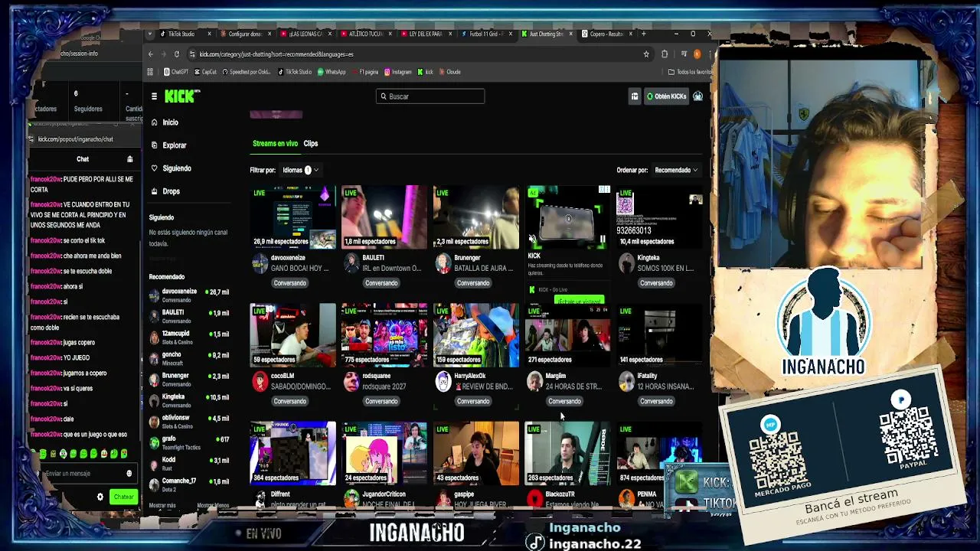The image size is (980, 551).
Task: Open the ChatGPT bookmark
Action: click(176, 72)
